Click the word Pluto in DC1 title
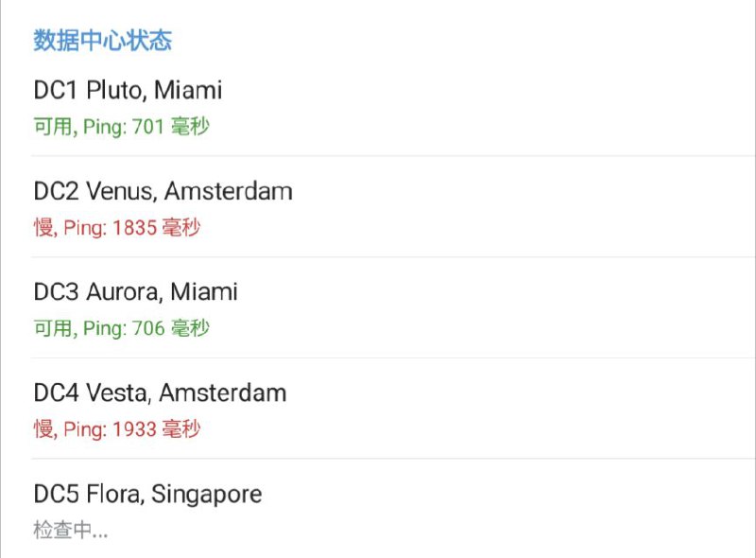Viewport: 756px width, 558px height. pos(114,90)
